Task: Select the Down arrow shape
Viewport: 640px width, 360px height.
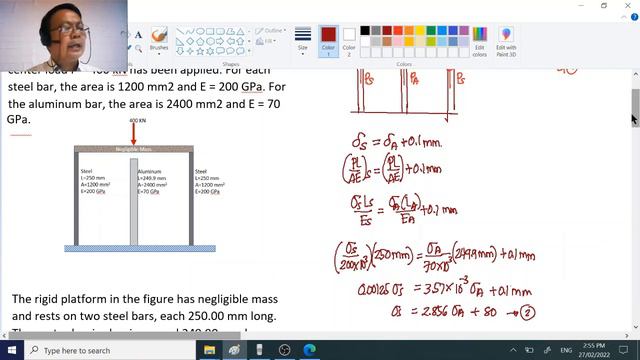Action: pos(180,51)
